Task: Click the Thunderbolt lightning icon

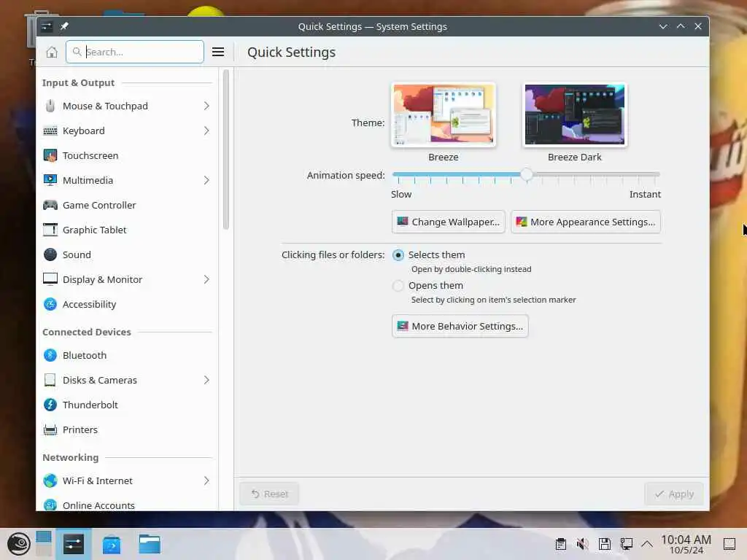Action: pyautogui.click(x=50, y=405)
